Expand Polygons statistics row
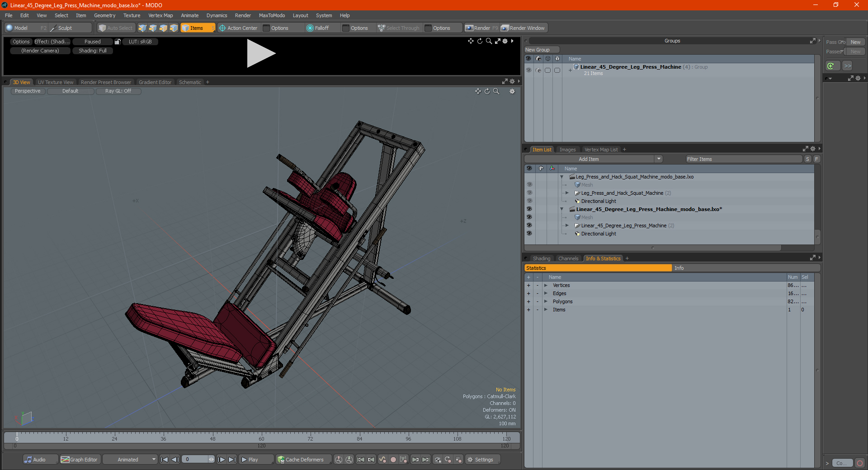Screen dimensions: 868x470 [x=546, y=301]
